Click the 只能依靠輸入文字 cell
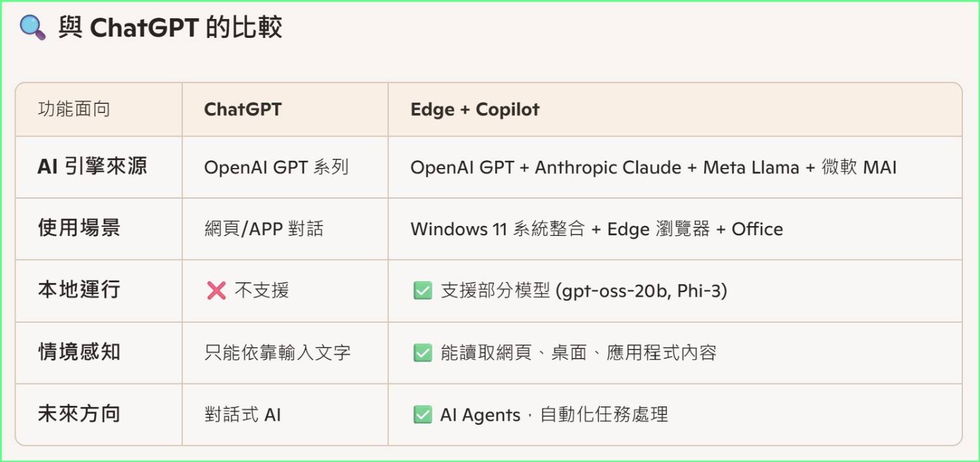 [x=277, y=353]
